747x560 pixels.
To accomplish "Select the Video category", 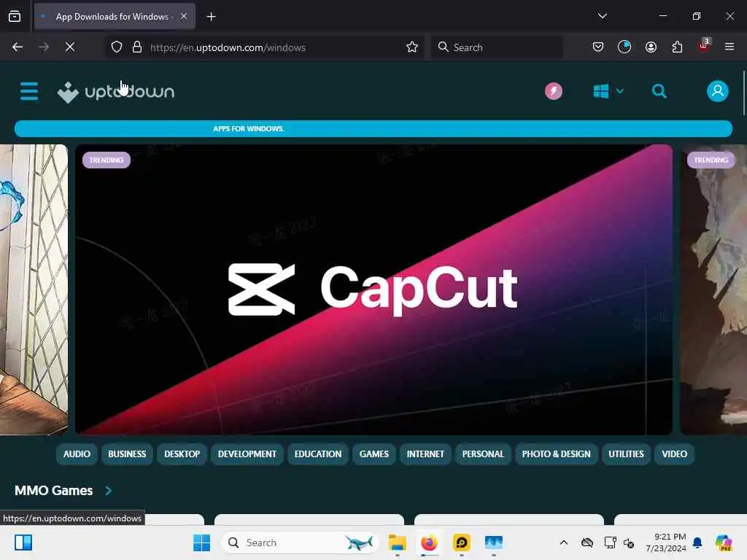I will (674, 454).
